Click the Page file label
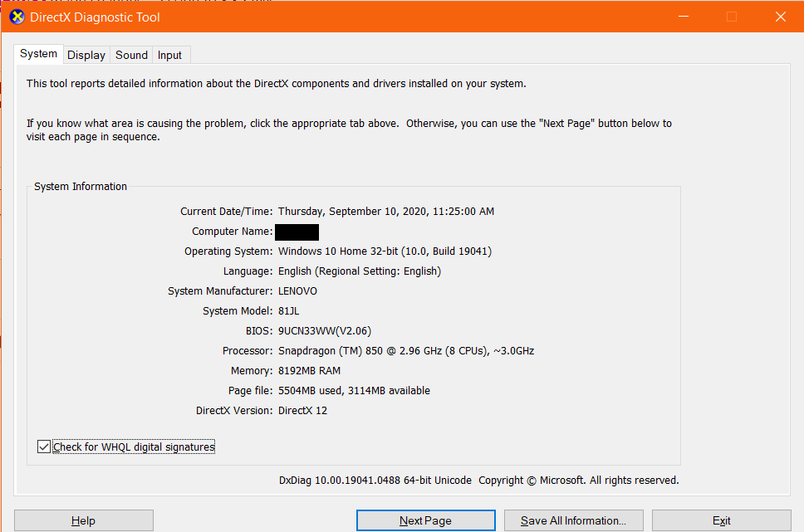 pyautogui.click(x=250, y=391)
